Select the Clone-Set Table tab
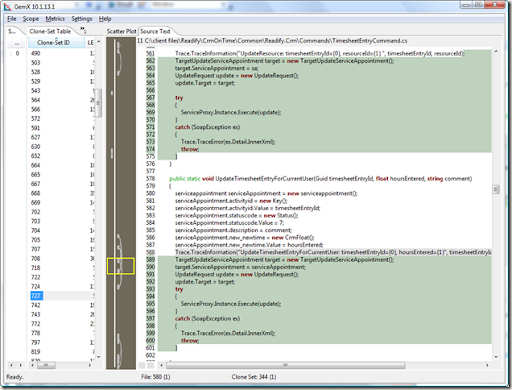 point(50,31)
